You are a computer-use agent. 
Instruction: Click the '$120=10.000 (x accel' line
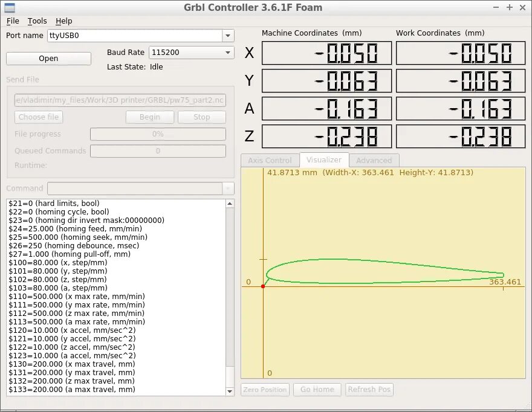[x=72, y=330]
